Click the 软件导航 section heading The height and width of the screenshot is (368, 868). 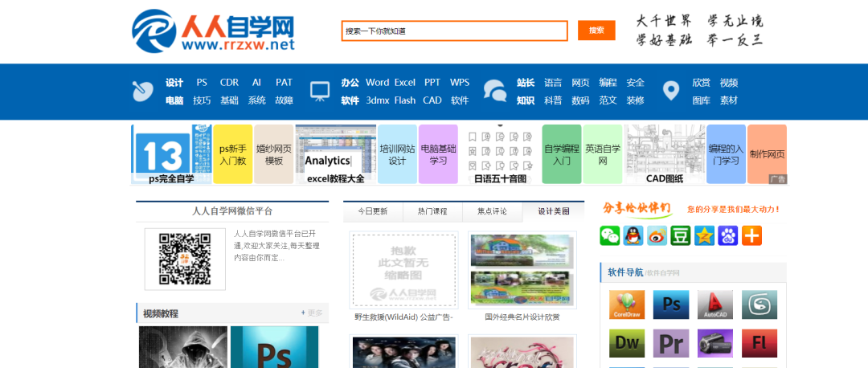click(625, 272)
